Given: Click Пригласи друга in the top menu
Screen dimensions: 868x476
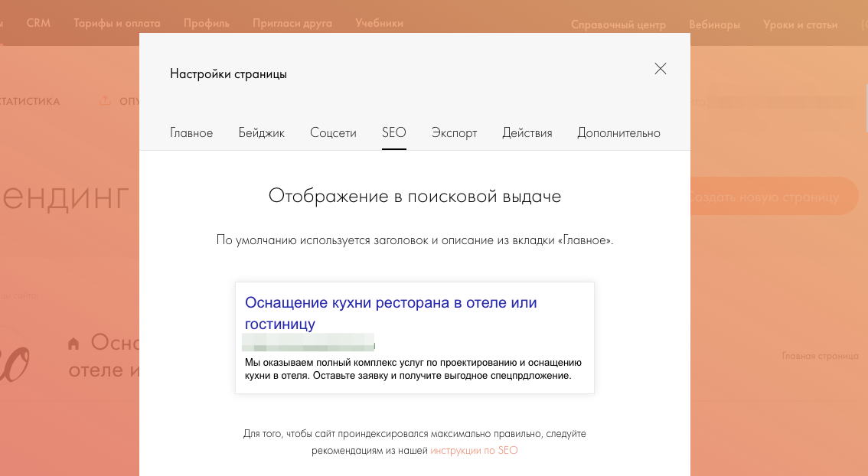Looking at the screenshot, I should point(292,23).
